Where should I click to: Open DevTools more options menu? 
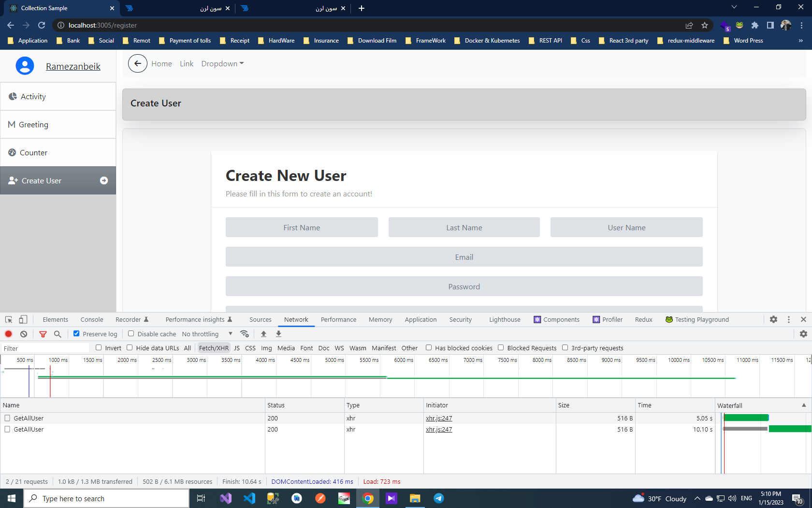coord(789,319)
